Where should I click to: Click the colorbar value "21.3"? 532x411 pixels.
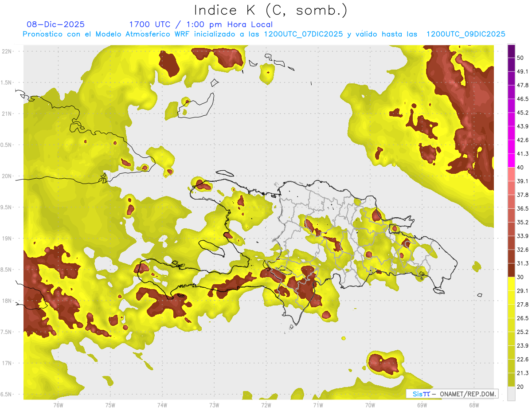[x=523, y=373]
